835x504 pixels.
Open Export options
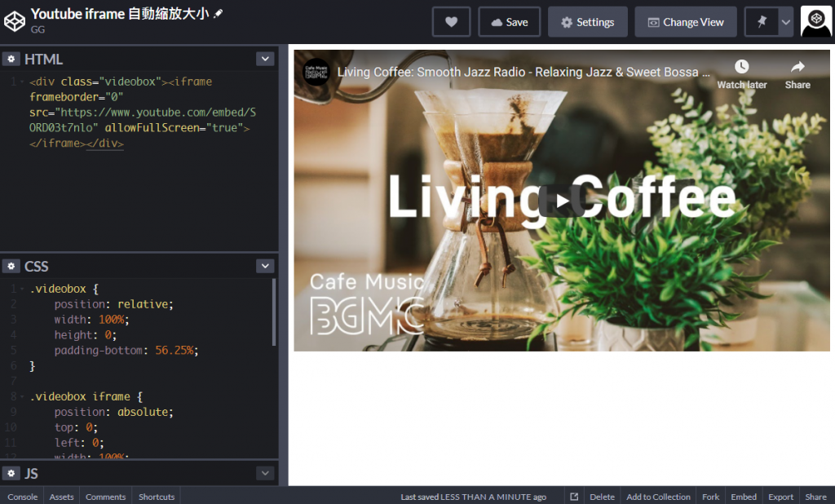(x=780, y=497)
